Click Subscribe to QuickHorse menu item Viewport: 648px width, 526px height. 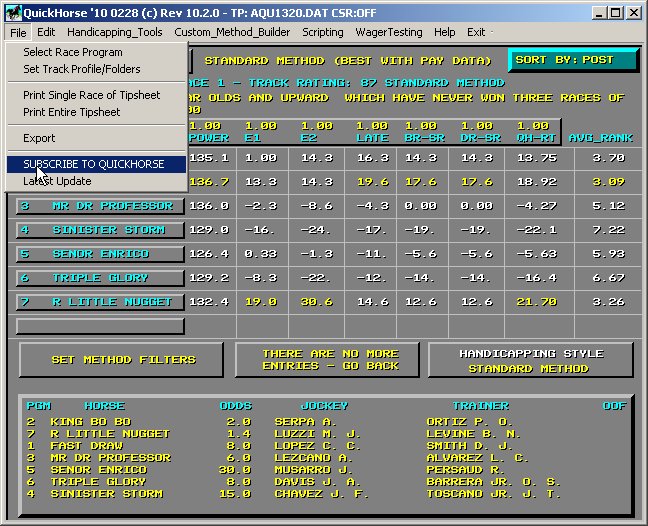click(x=94, y=164)
